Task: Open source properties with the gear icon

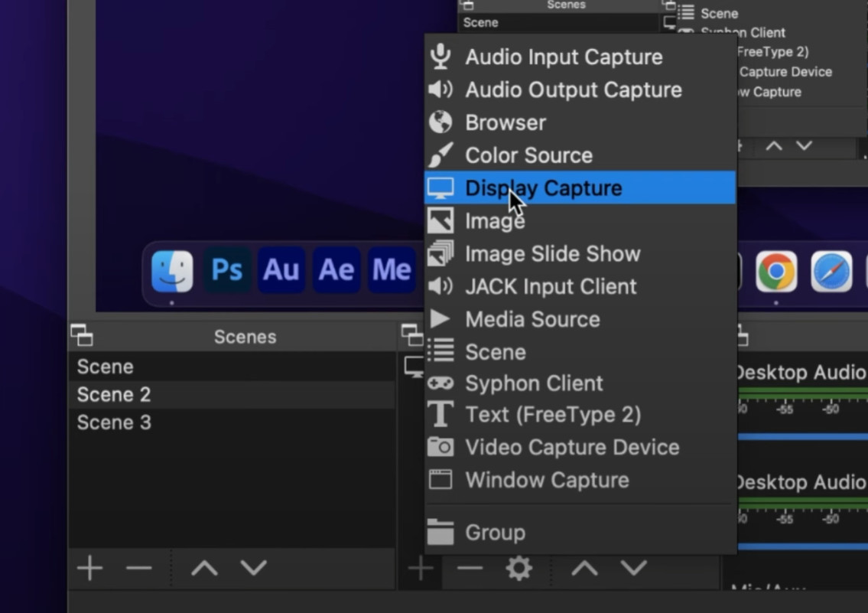Action: pyautogui.click(x=519, y=568)
